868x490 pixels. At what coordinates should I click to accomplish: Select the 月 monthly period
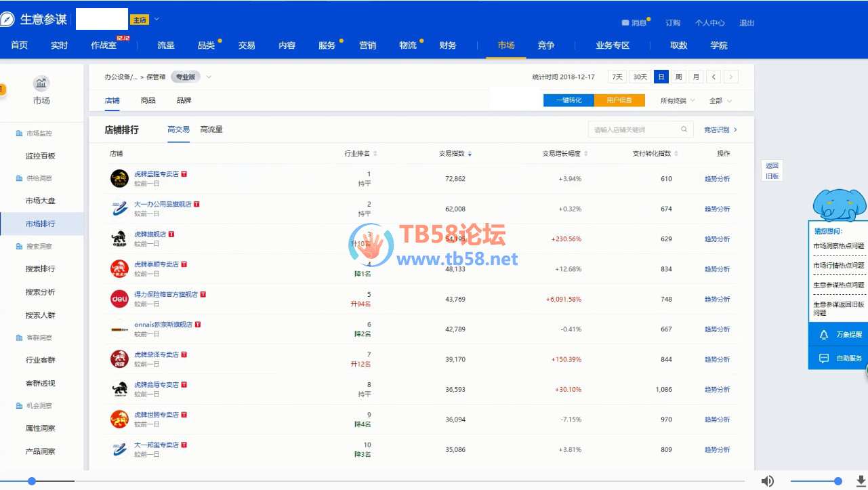coord(696,77)
